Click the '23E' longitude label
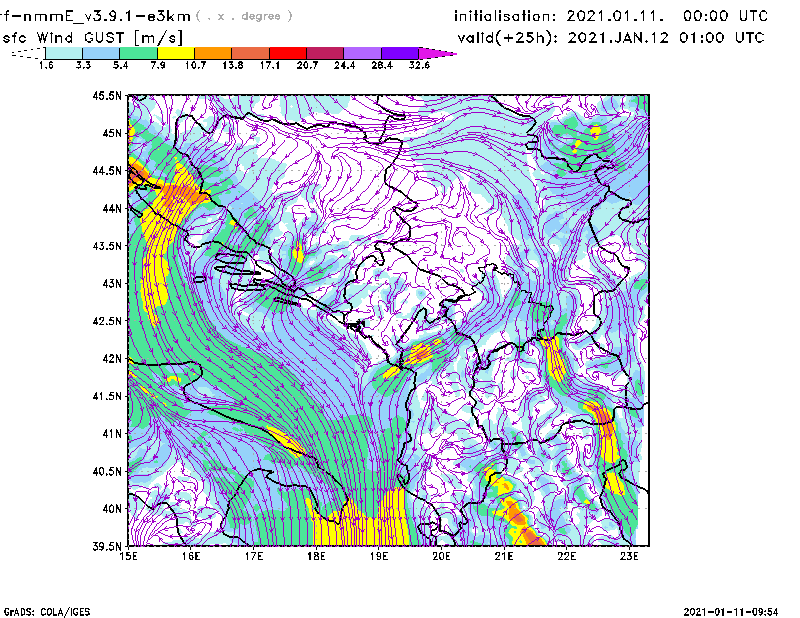 (x=629, y=556)
